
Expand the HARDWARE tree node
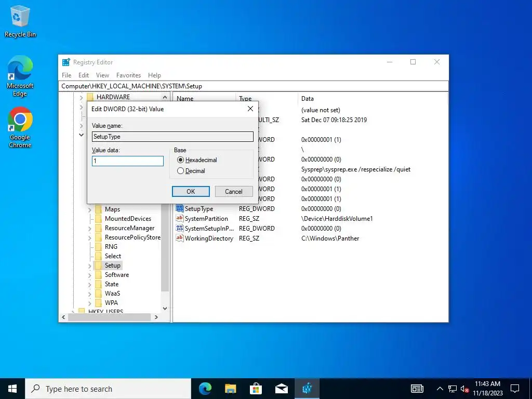(x=81, y=97)
